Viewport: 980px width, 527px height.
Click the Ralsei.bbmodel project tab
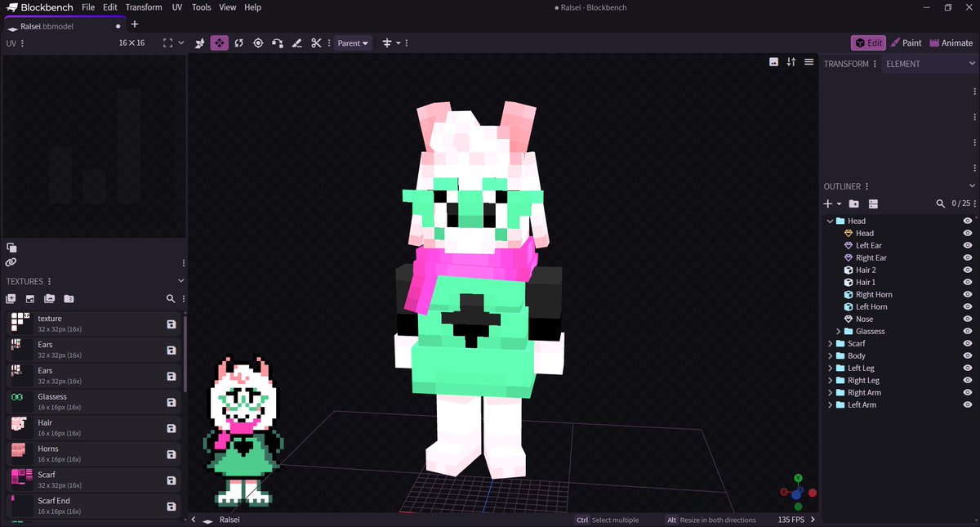click(x=64, y=25)
